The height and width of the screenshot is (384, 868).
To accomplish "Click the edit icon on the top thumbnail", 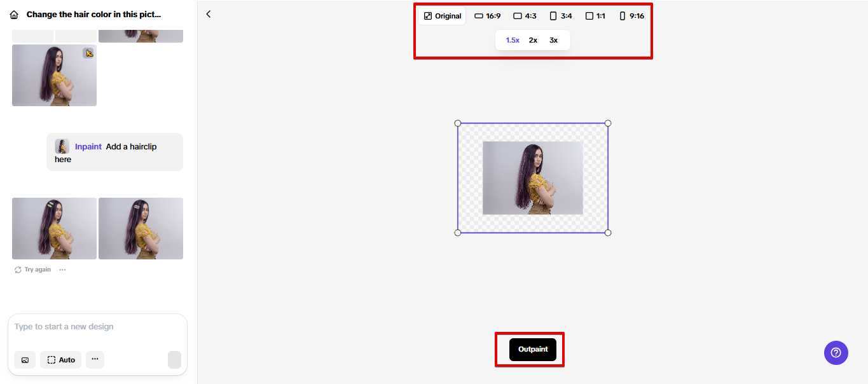I will (88, 53).
